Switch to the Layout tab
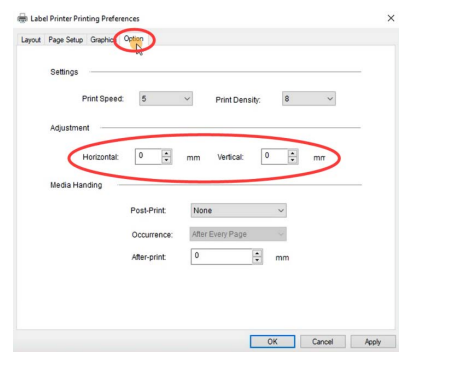The height and width of the screenshot is (365, 452). coord(31,40)
